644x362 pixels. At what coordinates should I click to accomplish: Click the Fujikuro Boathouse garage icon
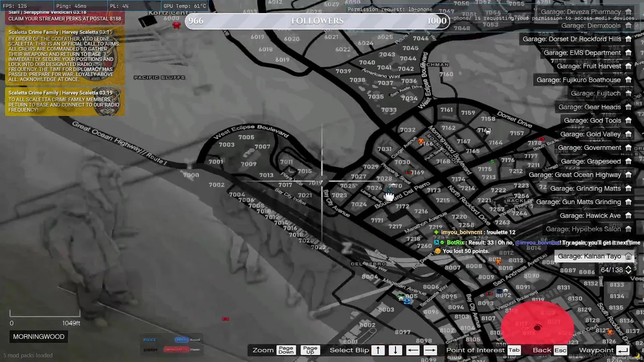(628, 79)
